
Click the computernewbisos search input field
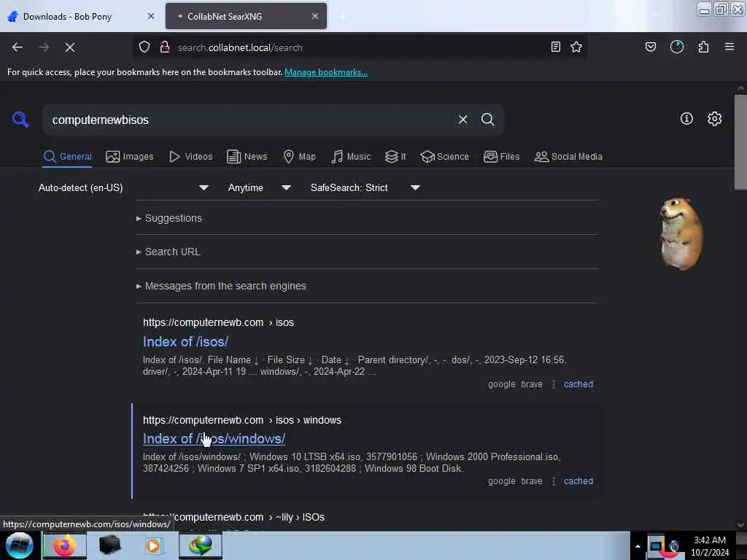coord(250,120)
